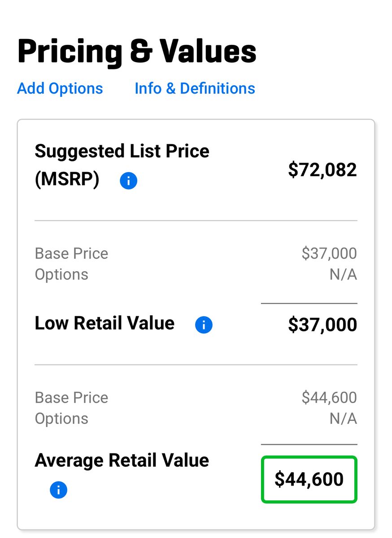Viewport: 392px width, 538px height.
Task: Click the bold $37,000 Low Retail total
Action: 322,325
